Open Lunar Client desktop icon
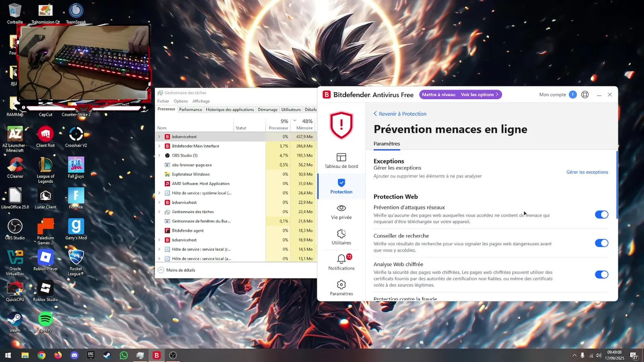Viewport: 644px width, 362px height. click(45, 199)
